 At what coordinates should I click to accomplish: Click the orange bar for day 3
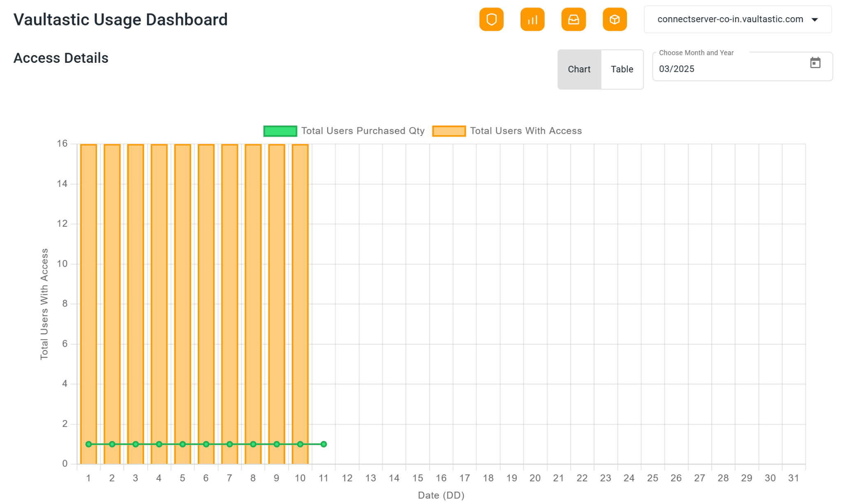(x=136, y=288)
